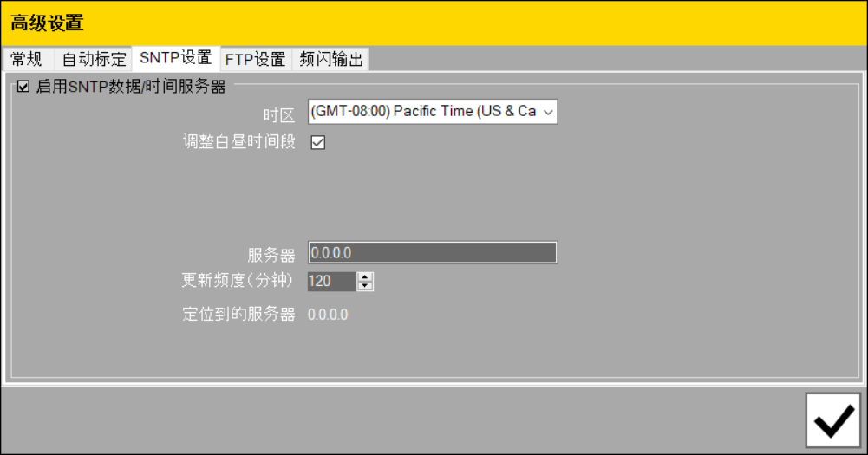Select the SNTP设置 tab
The width and height of the screenshot is (868, 455).
pos(175,58)
